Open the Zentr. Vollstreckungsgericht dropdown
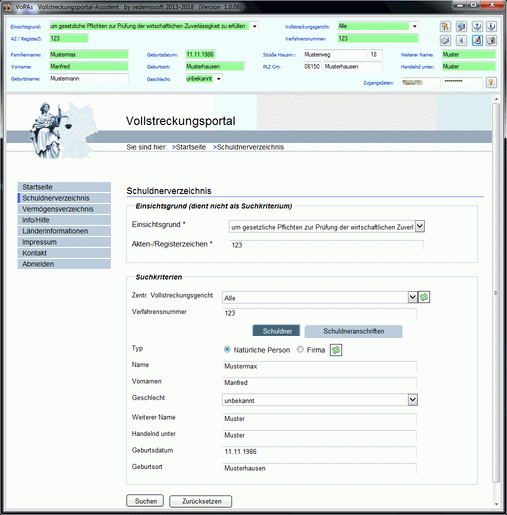 click(x=413, y=297)
